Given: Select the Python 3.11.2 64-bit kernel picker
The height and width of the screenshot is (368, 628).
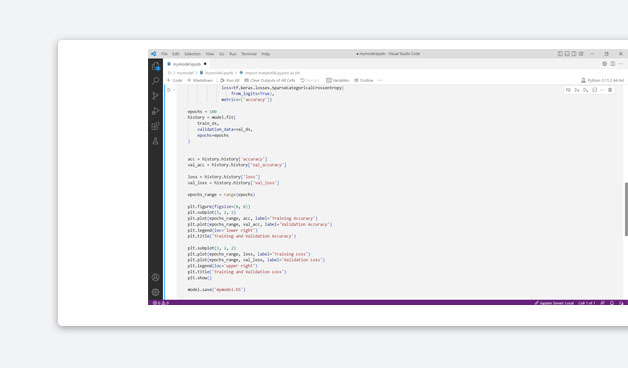Looking at the screenshot, I should tap(602, 80).
